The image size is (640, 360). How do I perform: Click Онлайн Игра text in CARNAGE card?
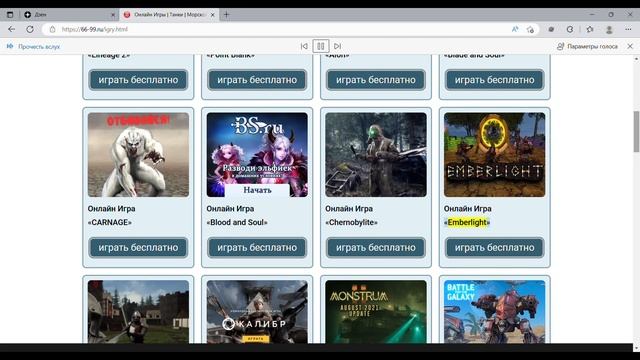point(111,209)
